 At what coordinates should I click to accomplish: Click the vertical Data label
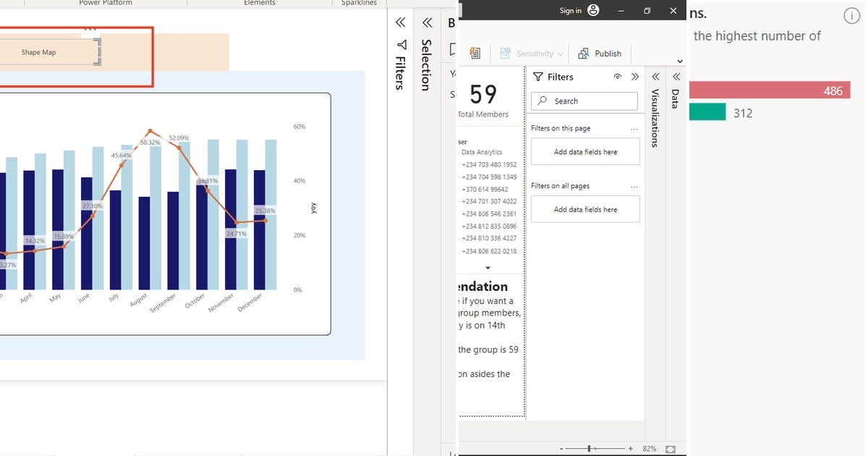point(676,99)
